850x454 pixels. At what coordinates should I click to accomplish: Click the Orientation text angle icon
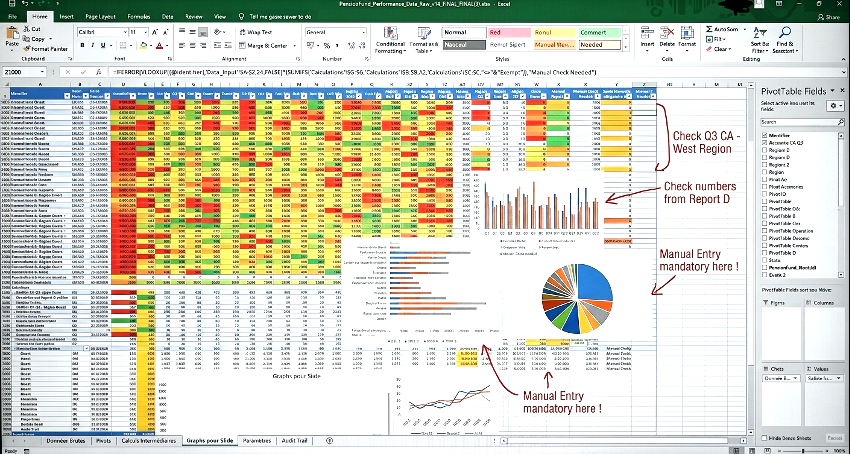click(x=217, y=32)
